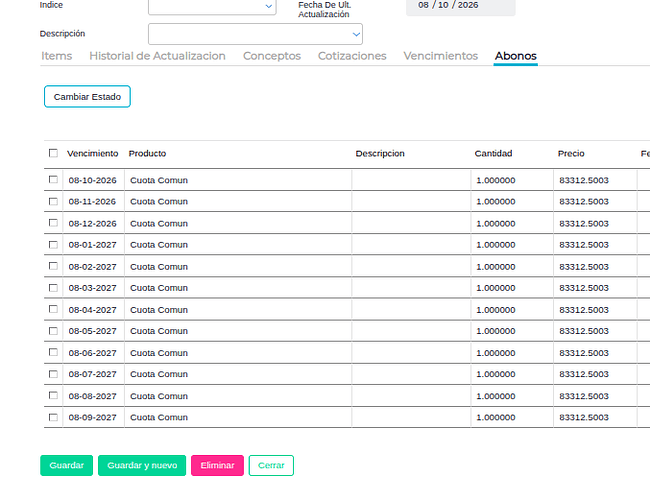Click the Guardar button
Image resolution: width=650 pixels, height=500 pixels.
click(x=66, y=465)
